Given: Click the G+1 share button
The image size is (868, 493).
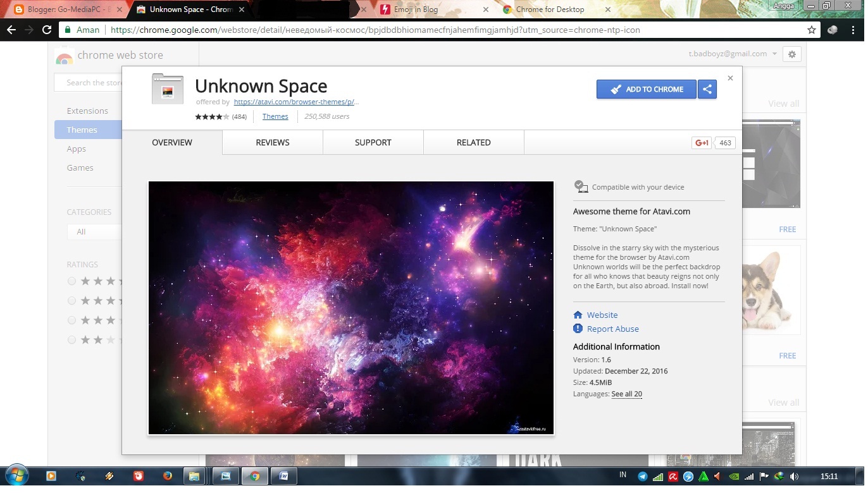Looking at the screenshot, I should [x=700, y=142].
